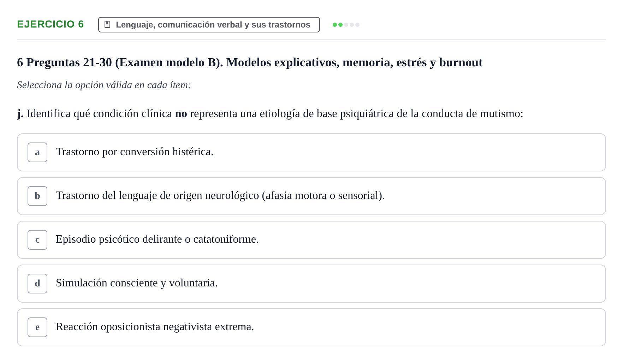Click the letter 'c' answer badge

pos(37,240)
